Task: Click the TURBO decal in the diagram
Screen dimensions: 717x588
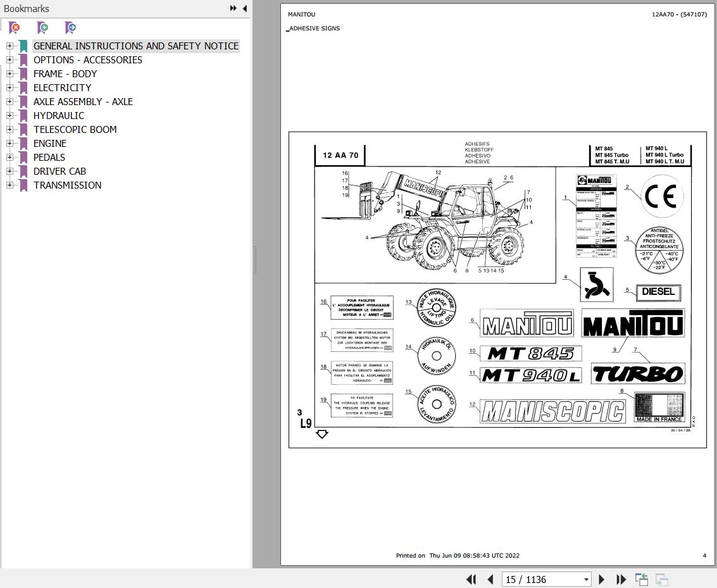Action: click(638, 373)
